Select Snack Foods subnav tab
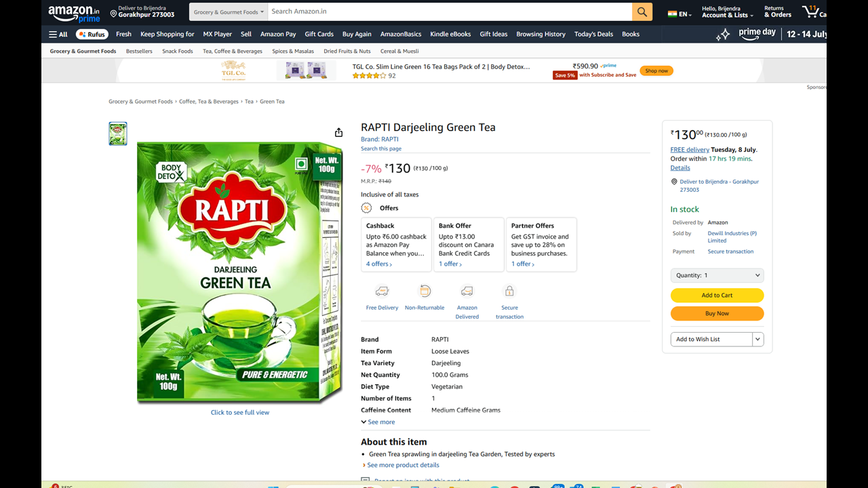Screen dimensions: 868x488 [x=178, y=51]
